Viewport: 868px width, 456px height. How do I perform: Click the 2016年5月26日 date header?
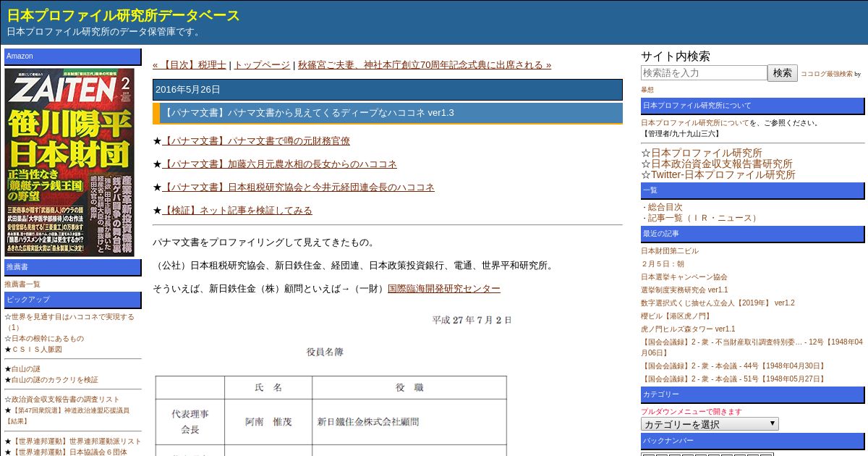[388, 90]
